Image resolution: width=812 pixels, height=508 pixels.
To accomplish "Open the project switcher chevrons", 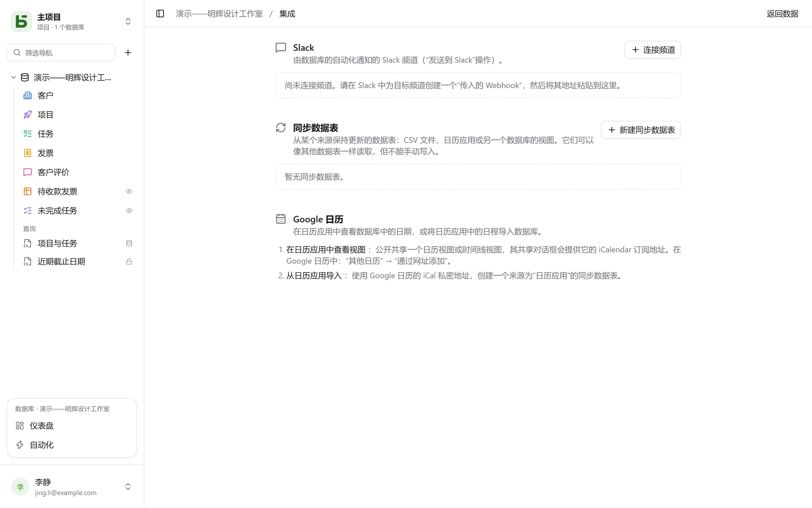I will pyautogui.click(x=128, y=21).
